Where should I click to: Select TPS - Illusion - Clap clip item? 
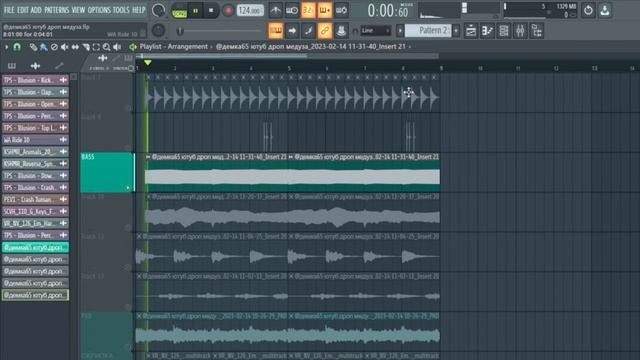(35, 92)
